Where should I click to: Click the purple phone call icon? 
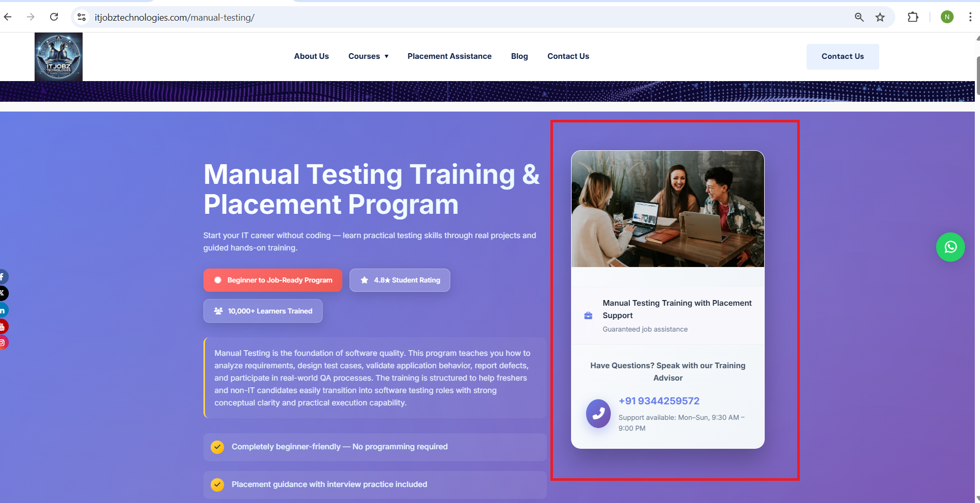tap(598, 413)
